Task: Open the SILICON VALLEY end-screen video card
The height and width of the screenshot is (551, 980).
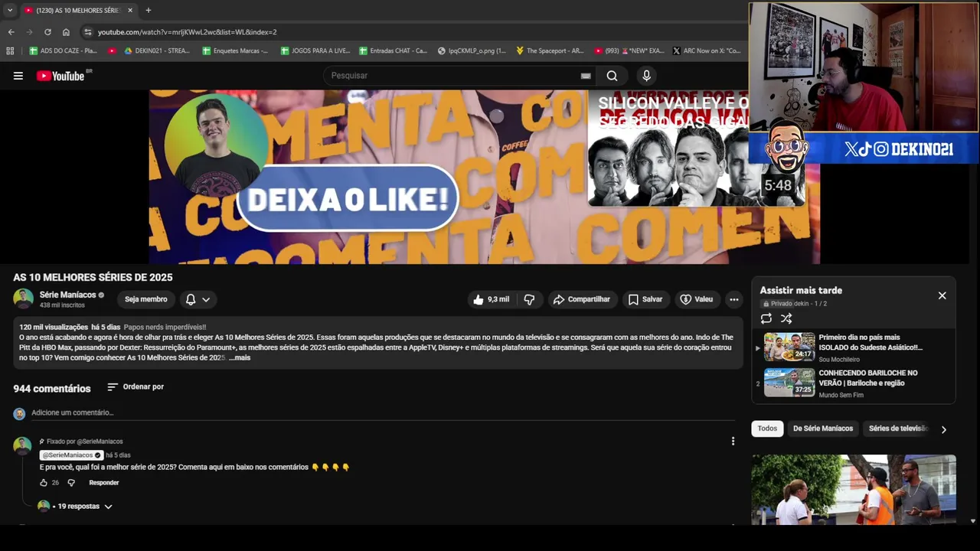Action: (695, 149)
